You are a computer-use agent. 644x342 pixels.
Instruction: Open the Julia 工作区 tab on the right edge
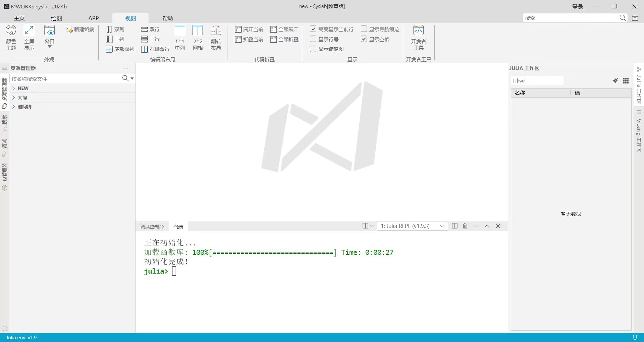pos(639,85)
